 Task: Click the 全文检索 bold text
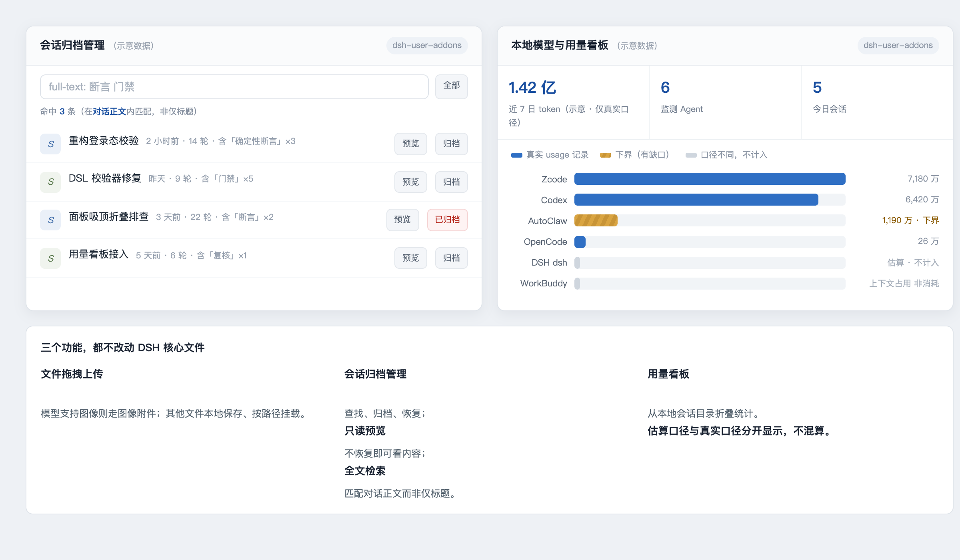point(365,471)
